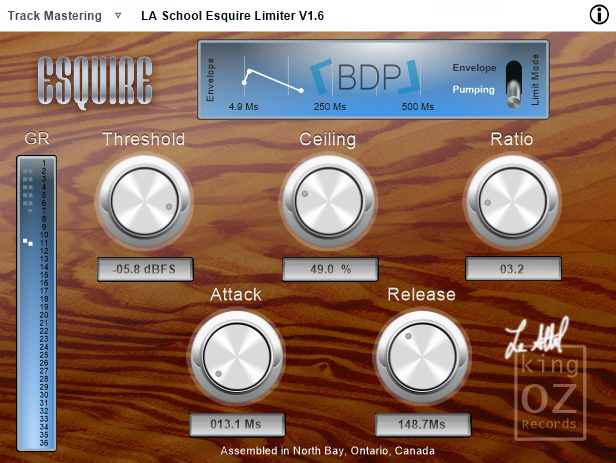Click the GR gain reduction meter
This screenshot has width=616, height=463.
(36, 303)
